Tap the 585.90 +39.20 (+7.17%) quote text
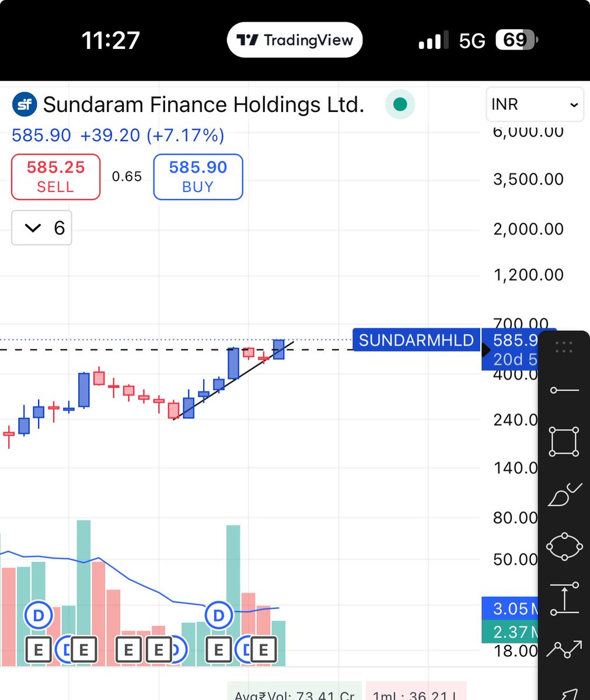This screenshot has width=590, height=700. tap(118, 135)
